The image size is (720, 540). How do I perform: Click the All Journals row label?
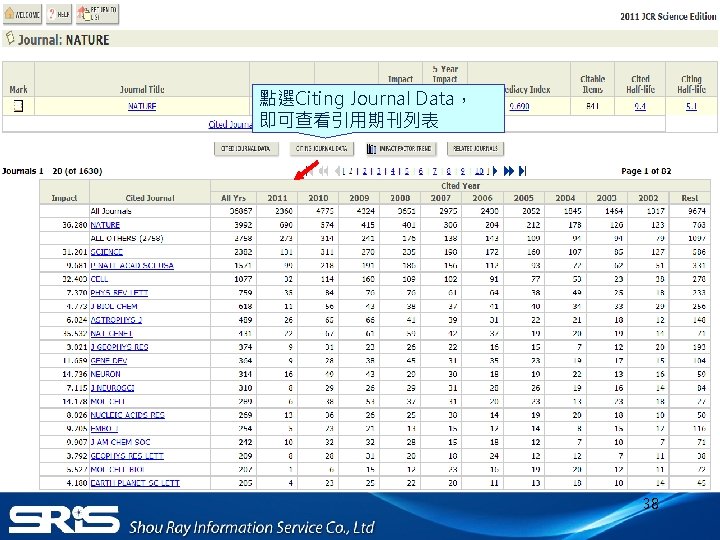111,211
